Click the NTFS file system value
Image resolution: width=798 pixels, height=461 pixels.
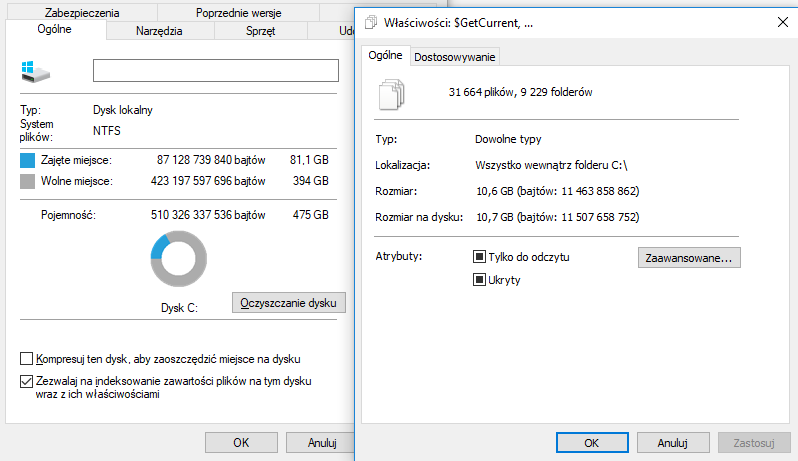(107, 131)
